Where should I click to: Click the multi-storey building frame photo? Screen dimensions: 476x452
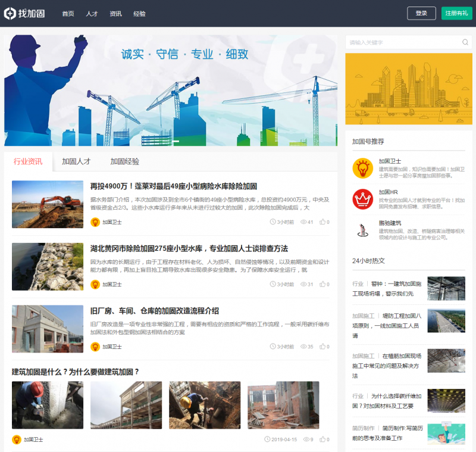pyautogui.click(x=126, y=405)
